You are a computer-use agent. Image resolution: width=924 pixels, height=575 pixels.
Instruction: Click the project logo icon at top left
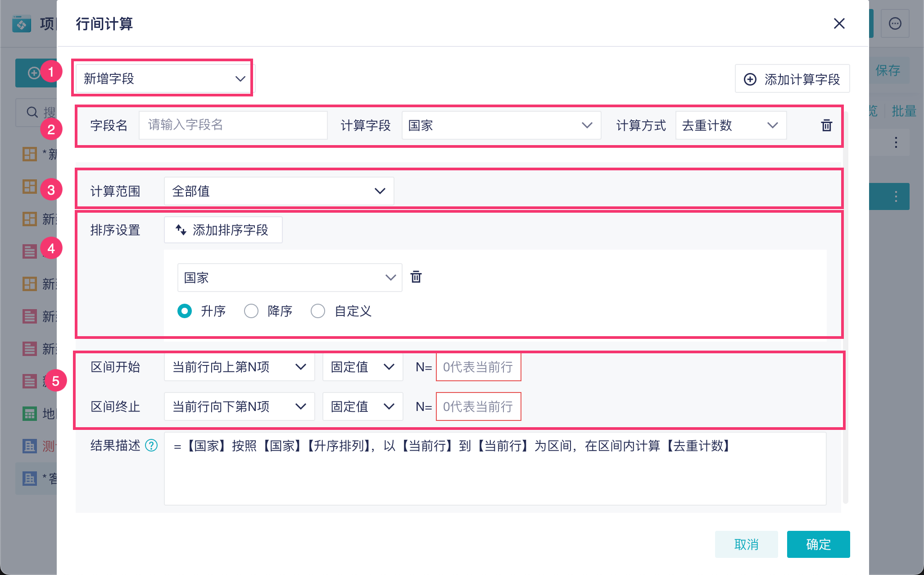pyautogui.click(x=22, y=23)
